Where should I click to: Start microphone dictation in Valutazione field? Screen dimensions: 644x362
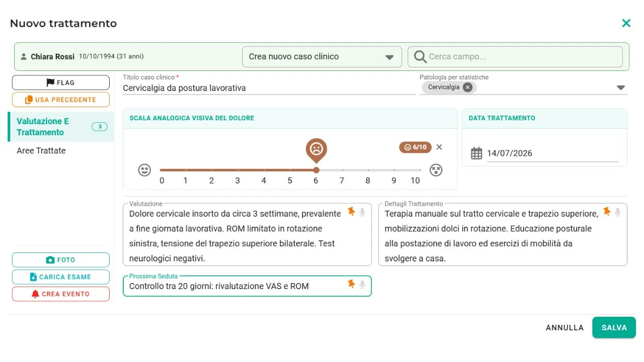click(362, 212)
